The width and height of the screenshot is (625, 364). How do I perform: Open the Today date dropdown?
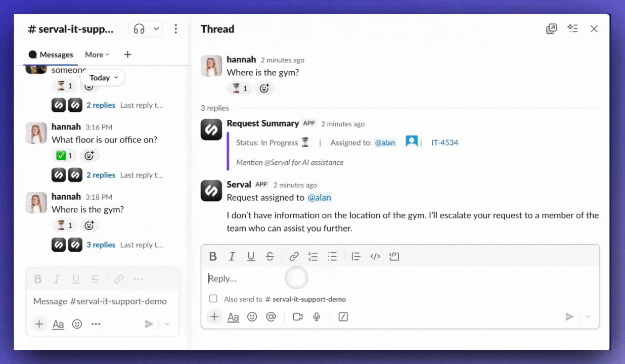[103, 77]
